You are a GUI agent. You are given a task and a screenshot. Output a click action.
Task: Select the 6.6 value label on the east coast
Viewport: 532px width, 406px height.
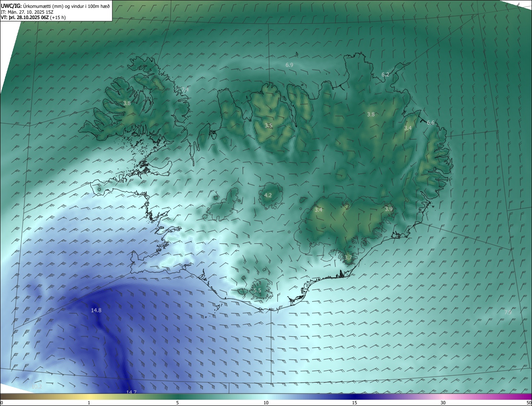point(431,122)
